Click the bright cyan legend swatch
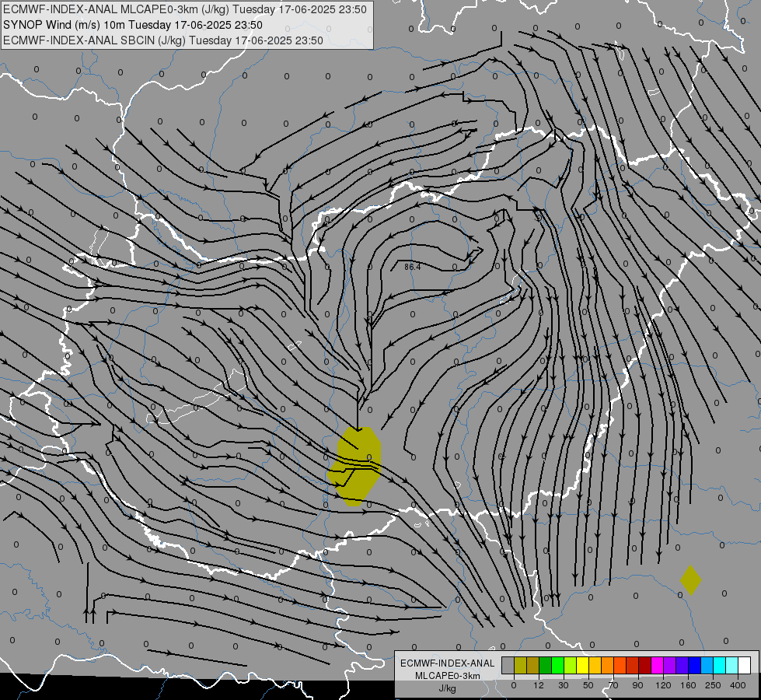The width and height of the screenshot is (761, 700). 719,665
